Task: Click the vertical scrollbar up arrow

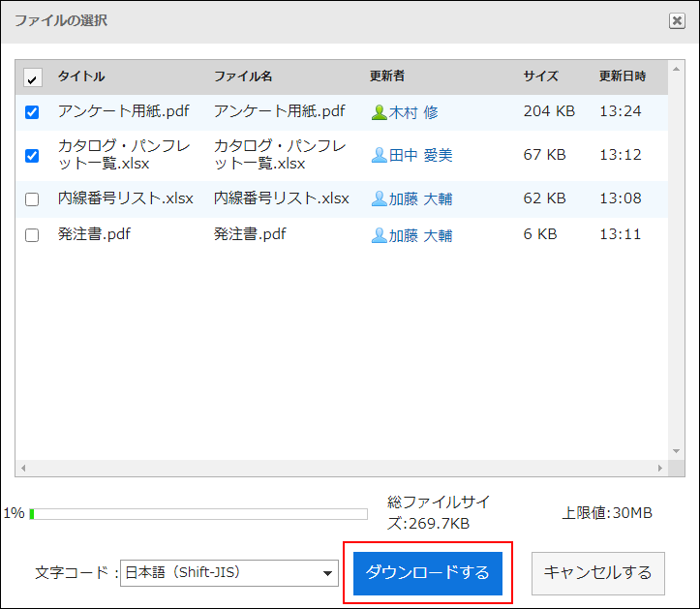Action: tap(677, 69)
